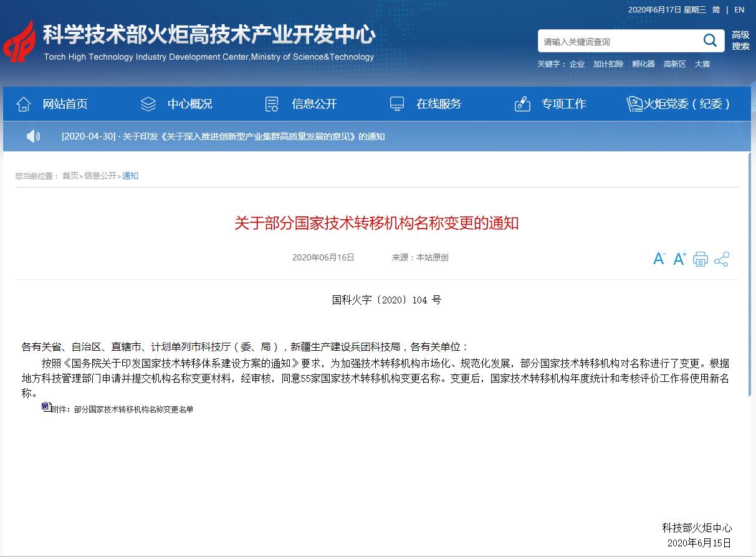Open 高级搜索 advanced search
This screenshot has height=557, width=756.
[x=740, y=40]
